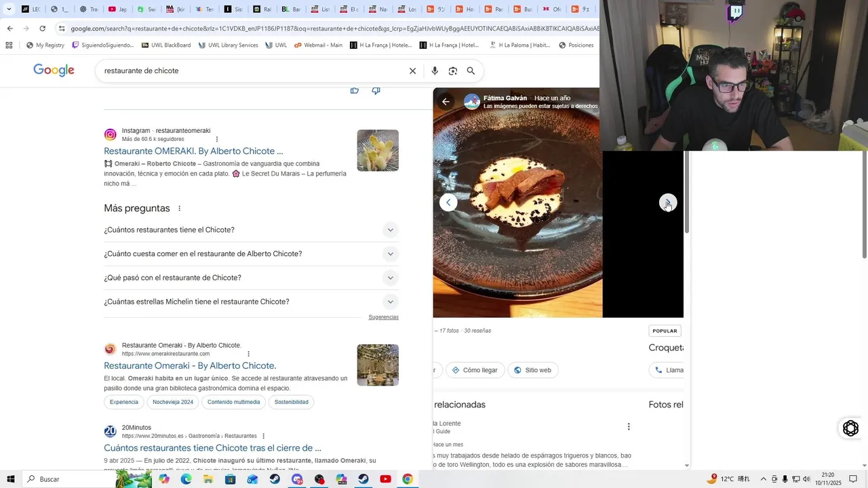Reload the Google search page
The image size is (868, 488).
43,28
